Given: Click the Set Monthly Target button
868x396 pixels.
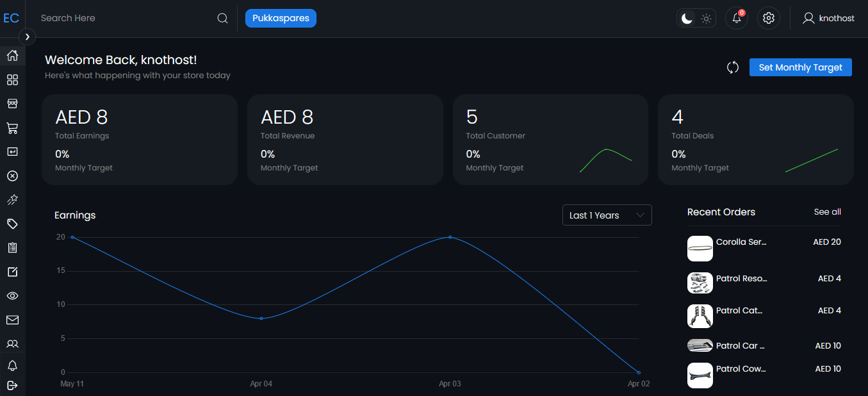Looking at the screenshot, I should tap(800, 67).
